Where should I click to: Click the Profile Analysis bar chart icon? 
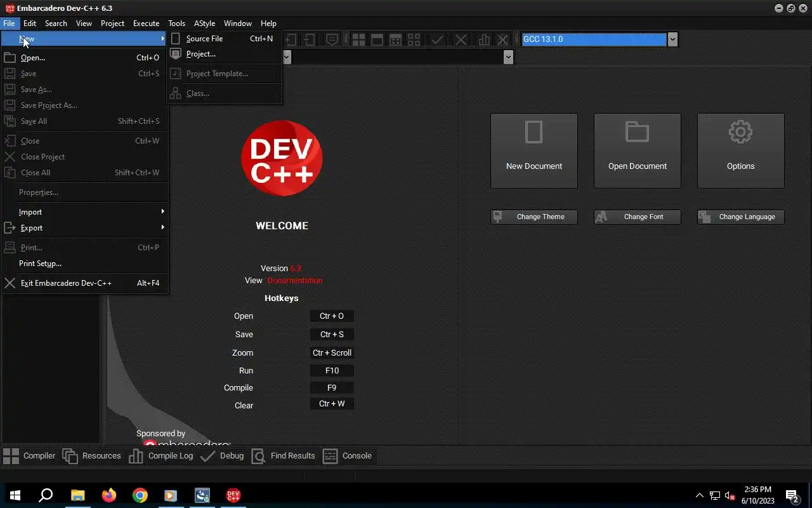(484, 39)
